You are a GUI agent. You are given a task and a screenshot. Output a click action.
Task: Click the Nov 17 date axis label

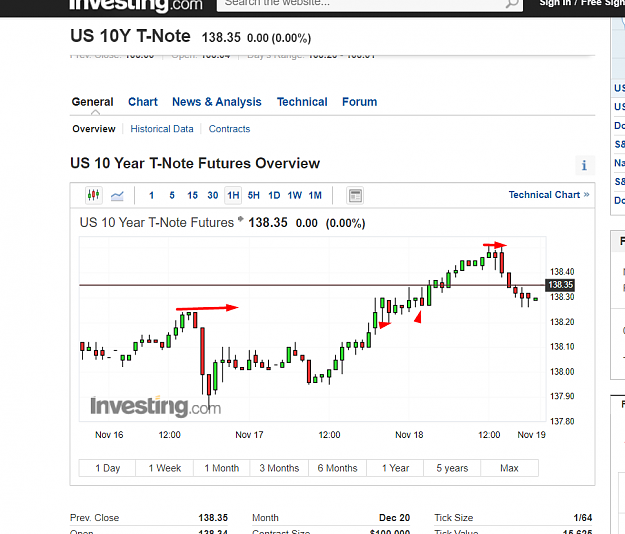click(x=249, y=435)
